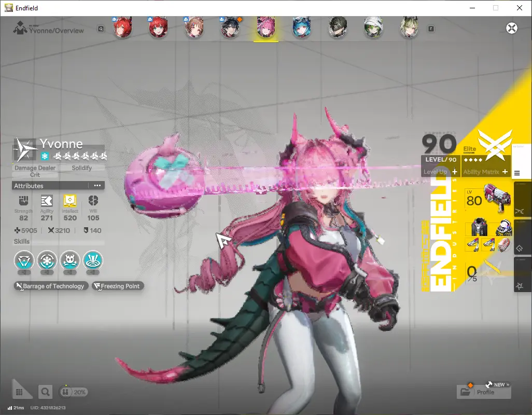Select the Solidify tag
Image resolution: width=532 pixels, height=415 pixels.
[x=82, y=168]
